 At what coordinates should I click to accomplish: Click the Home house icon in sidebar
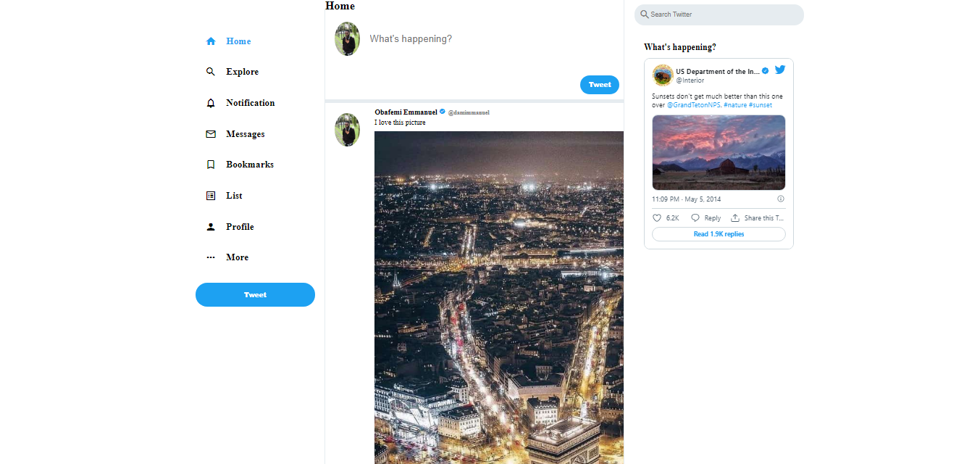[x=211, y=41]
